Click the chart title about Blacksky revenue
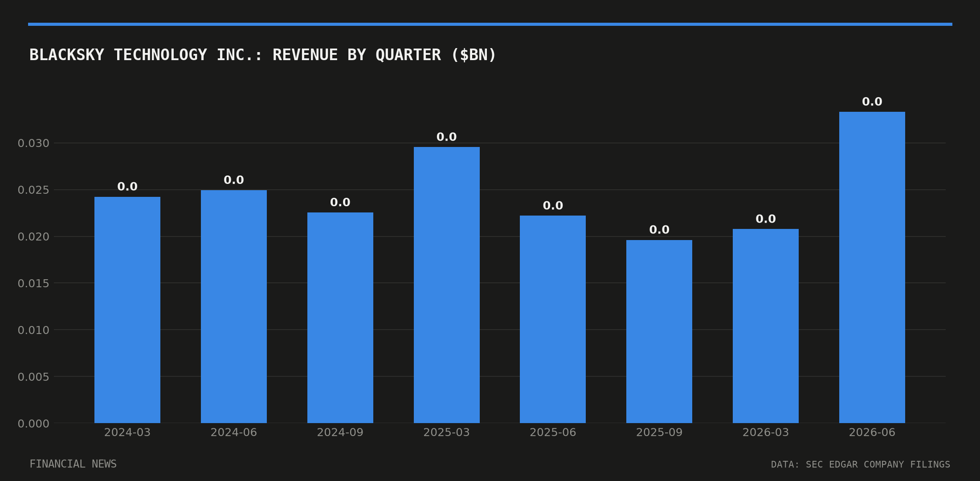This screenshot has width=980, height=481. [262, 55]
